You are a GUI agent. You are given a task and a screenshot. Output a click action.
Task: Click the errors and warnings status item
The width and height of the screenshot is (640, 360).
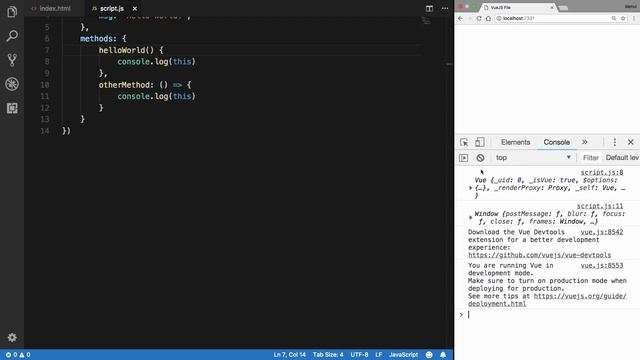18,355
